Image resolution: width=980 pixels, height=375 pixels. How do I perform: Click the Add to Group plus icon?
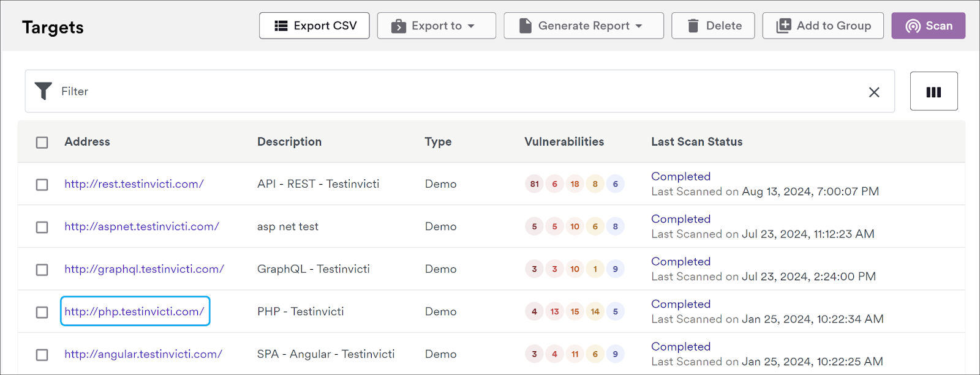coord(784,26)
